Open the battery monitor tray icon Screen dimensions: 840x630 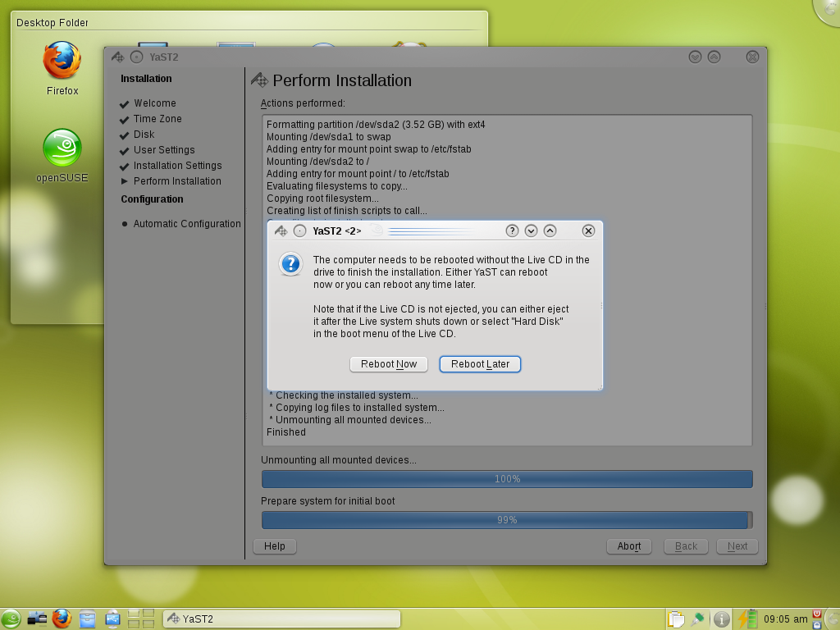pos(747,619)
